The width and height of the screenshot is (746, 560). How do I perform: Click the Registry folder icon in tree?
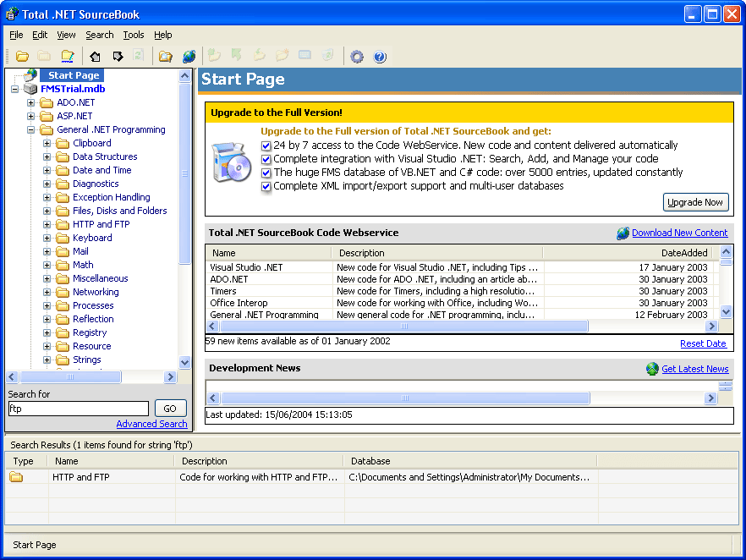tap(63, 332)
